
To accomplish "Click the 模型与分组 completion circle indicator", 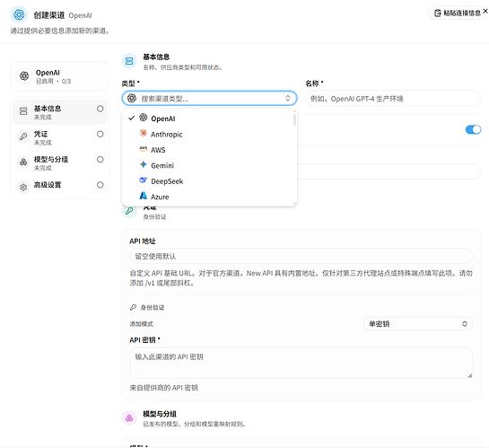I will pyautogui.click(x=100, y=160).
